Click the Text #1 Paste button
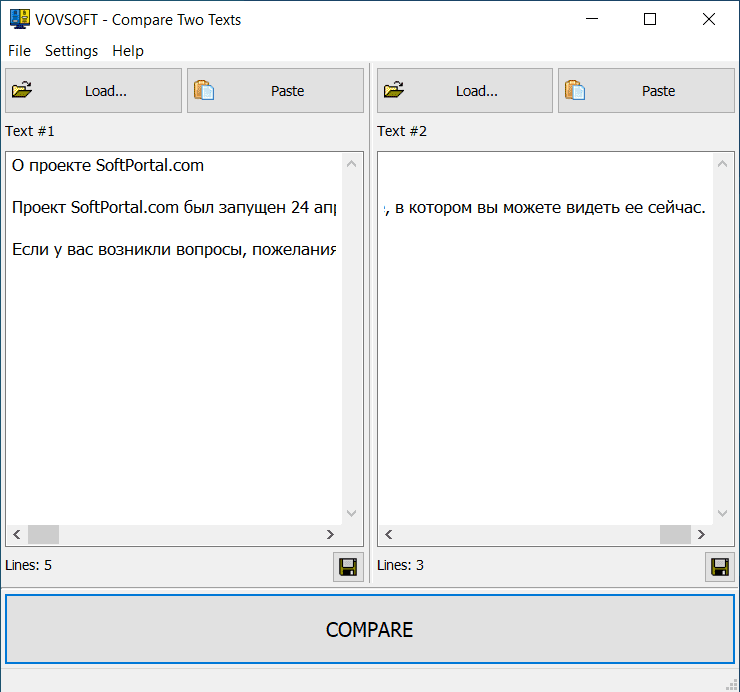Image resolution: width=740 pixels, height=692 pixels. (x=275, y=91)
